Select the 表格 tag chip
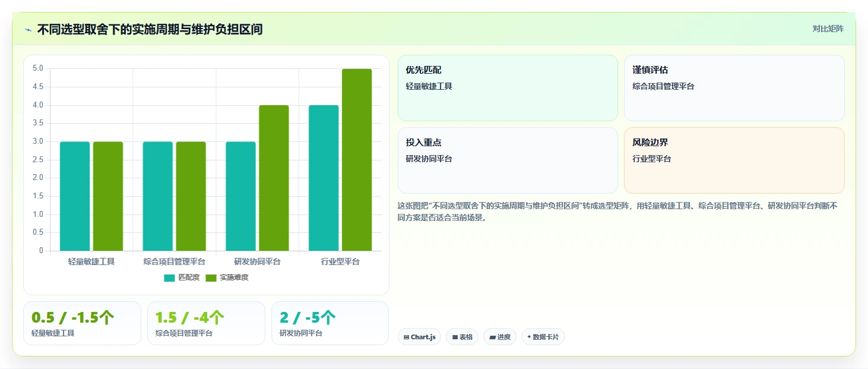Screen dimensions: 868x369 [462, 337]
